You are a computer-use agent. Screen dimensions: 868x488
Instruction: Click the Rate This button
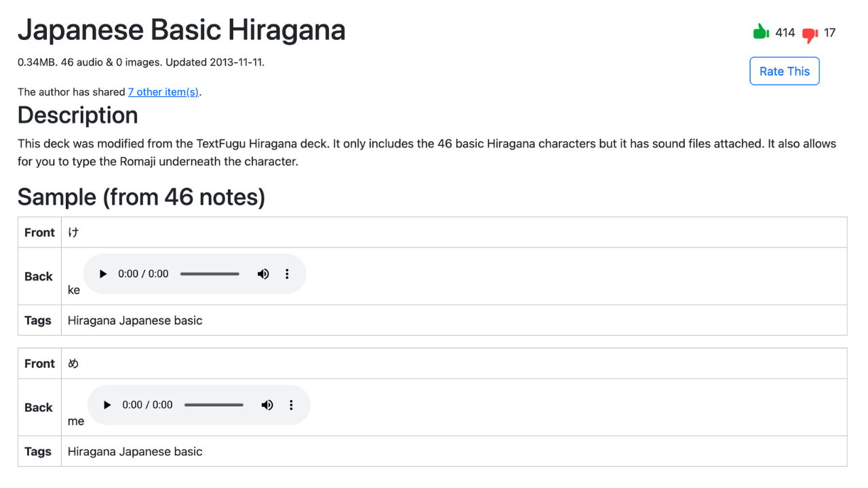pos(784,71)
